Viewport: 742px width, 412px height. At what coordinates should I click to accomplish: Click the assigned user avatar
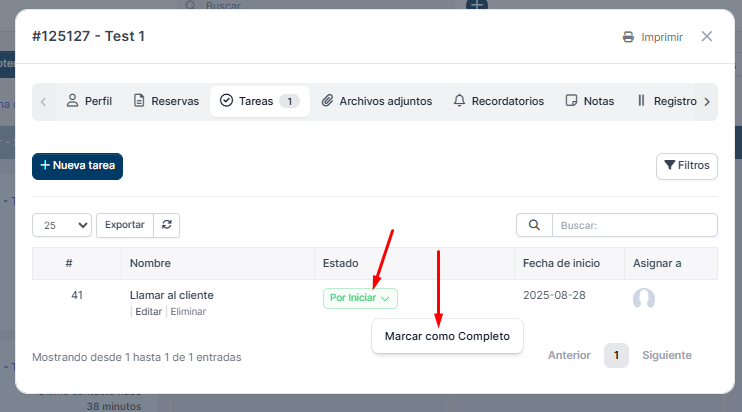644,299
